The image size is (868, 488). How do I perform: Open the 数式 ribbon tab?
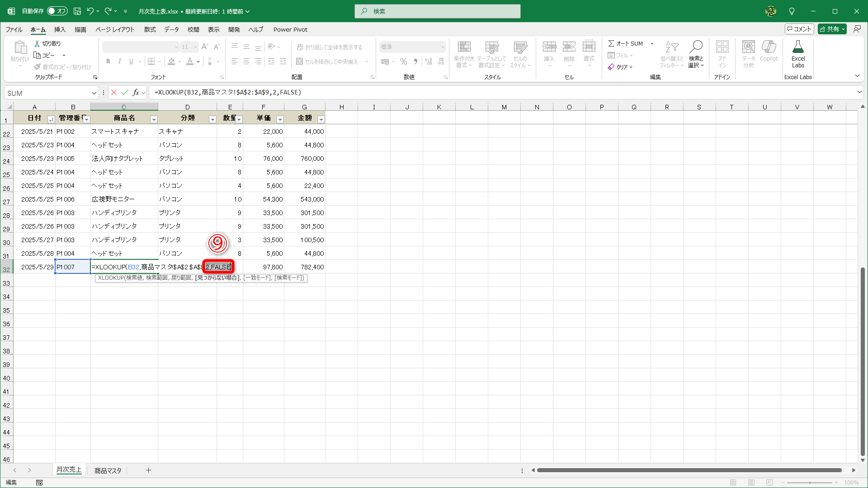pos(150,30)
